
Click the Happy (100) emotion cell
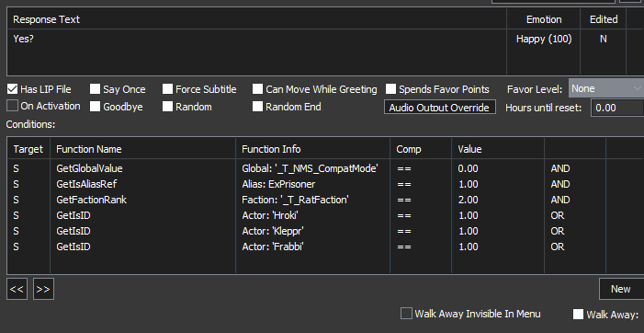(x=544, y=39)
